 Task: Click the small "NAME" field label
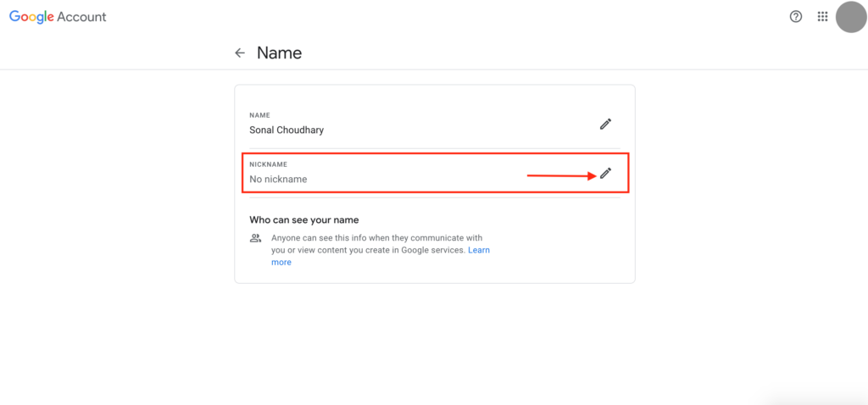(259, 114)
